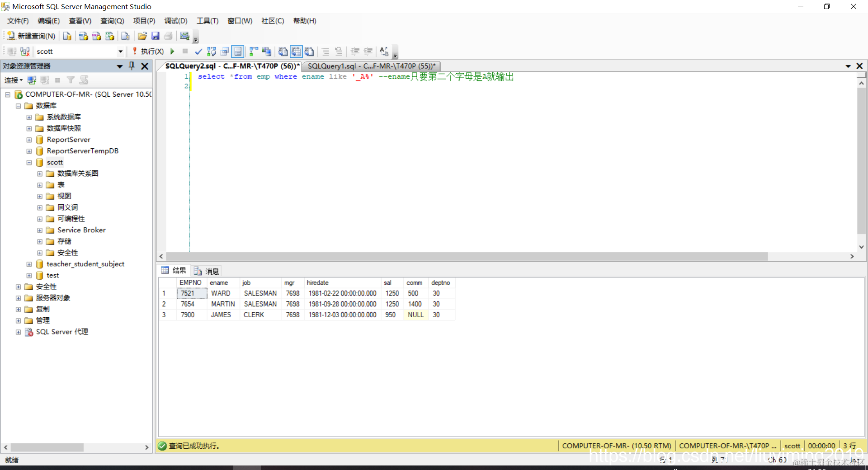868x470 pixels.
Task: Open the scott database dropdown
Action: pyautogui.click(x=120, y=52)
